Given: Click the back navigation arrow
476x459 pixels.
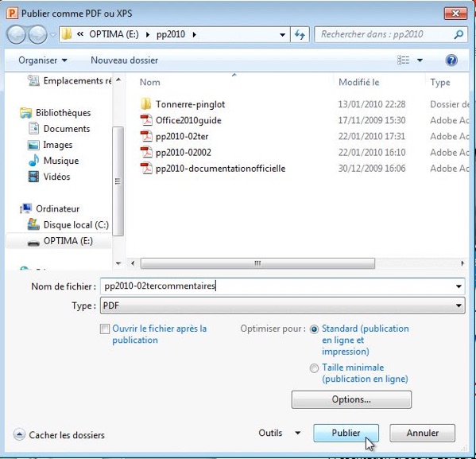Looking at the screenshot, I should click(x=17, y=35).
